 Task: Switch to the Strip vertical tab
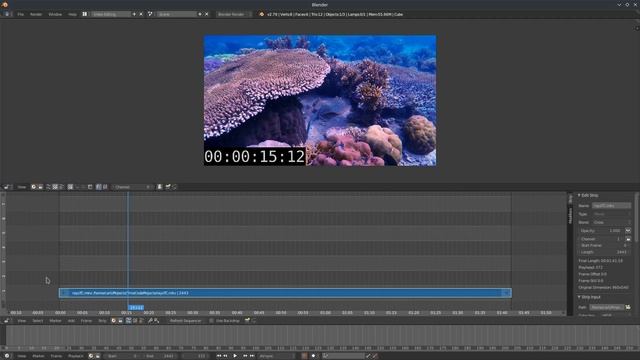click(x=570, y=199)
